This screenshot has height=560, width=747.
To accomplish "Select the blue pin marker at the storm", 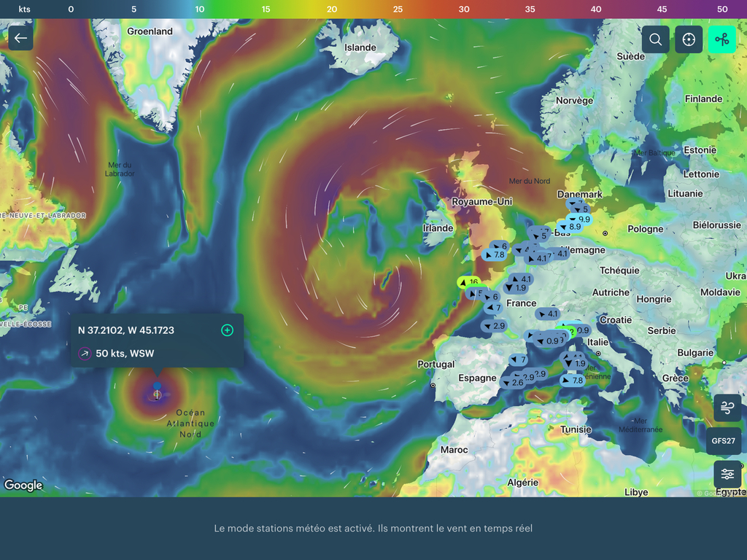I will (x=158, y=386).
